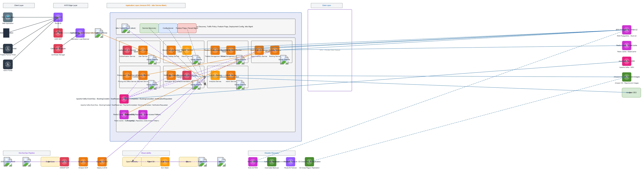Click the Application Load Balancer icon
The image size is (644, 174).
pos(80,33)
